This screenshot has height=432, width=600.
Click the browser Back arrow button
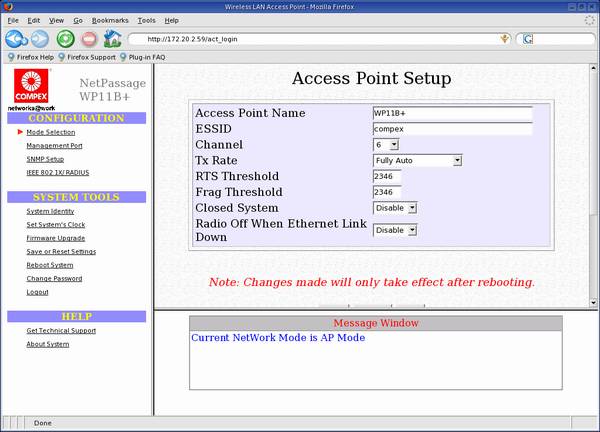pyautogui.click(x=16, y=39)
